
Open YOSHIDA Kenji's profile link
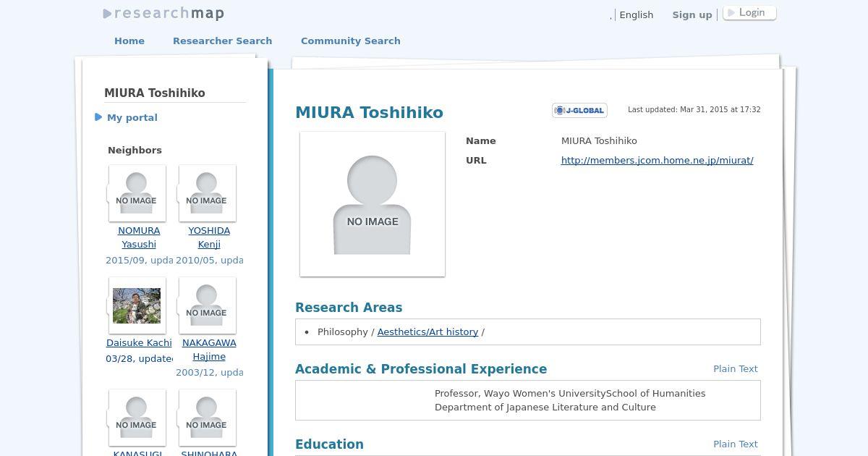(209, 237)
